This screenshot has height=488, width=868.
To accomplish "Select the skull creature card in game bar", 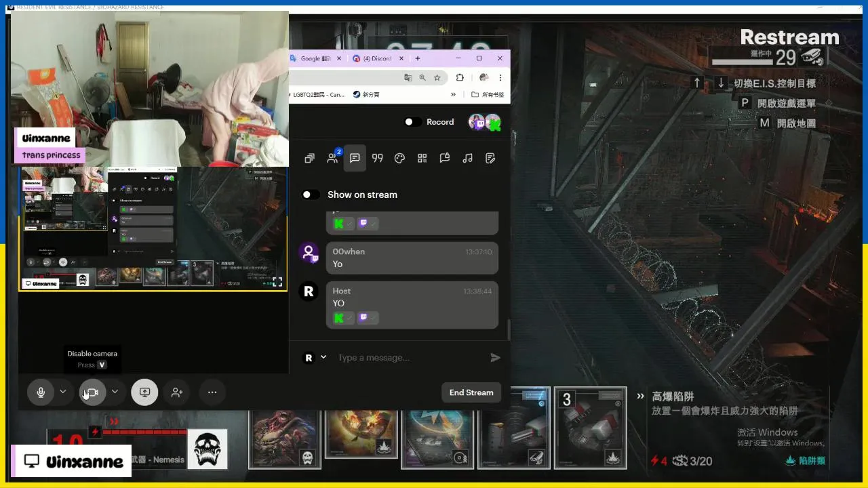I will (285, 439).
